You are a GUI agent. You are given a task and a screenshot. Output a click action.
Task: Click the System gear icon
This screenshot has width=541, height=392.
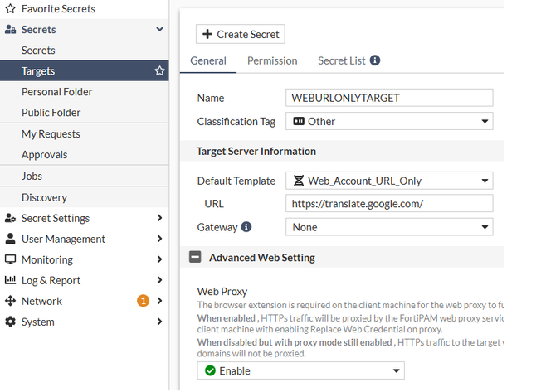click(x=10, y=322)
